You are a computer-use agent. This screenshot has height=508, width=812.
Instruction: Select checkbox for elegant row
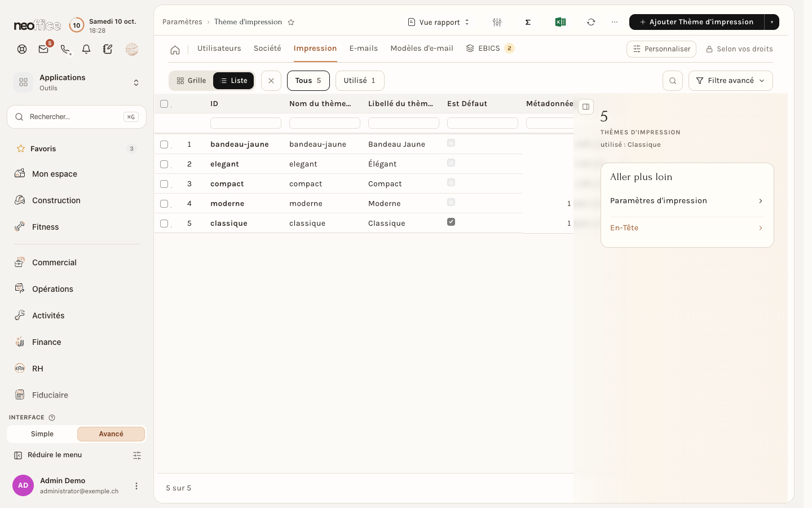164,164
